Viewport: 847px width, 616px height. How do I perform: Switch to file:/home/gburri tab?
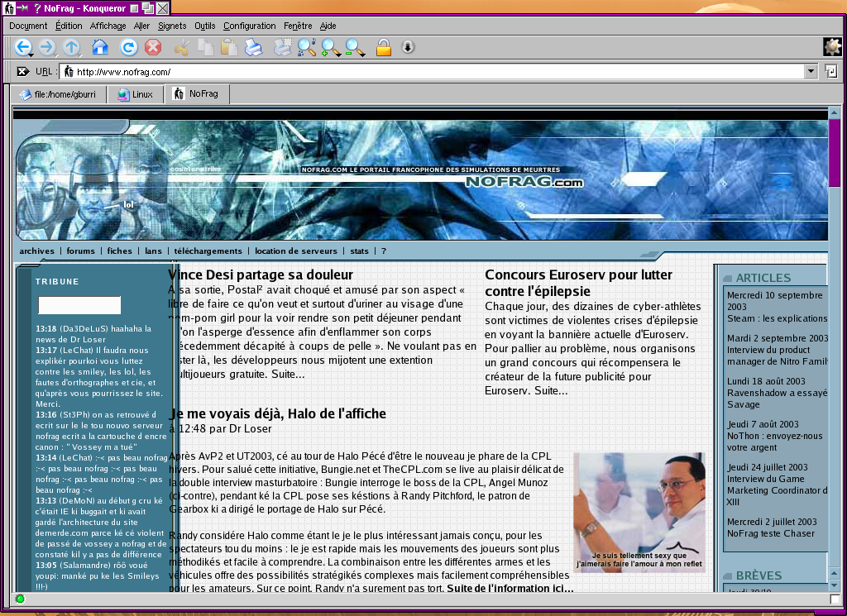click(x=59, y=94)
